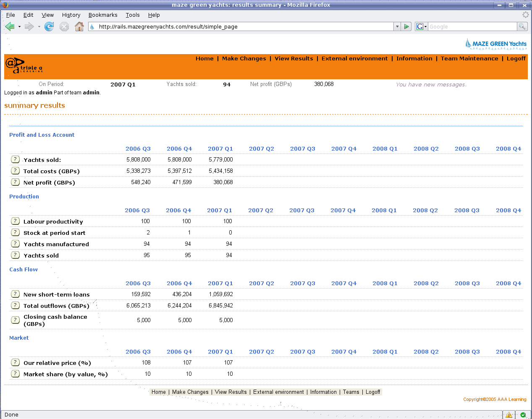Open the External environment page

(355, 59)
